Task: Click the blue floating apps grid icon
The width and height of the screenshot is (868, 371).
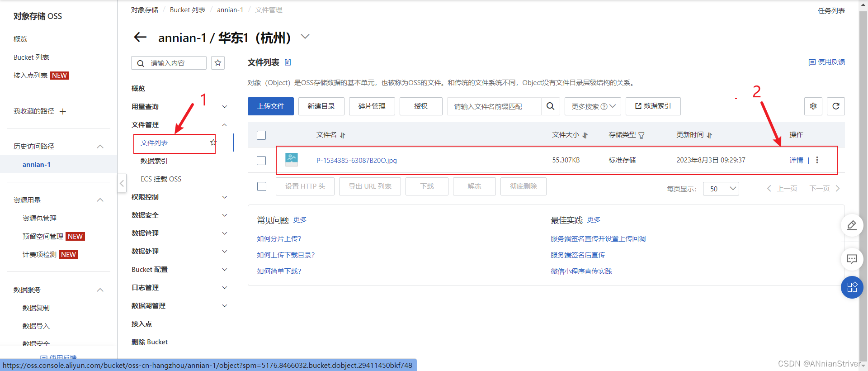Action: [852, 287]
